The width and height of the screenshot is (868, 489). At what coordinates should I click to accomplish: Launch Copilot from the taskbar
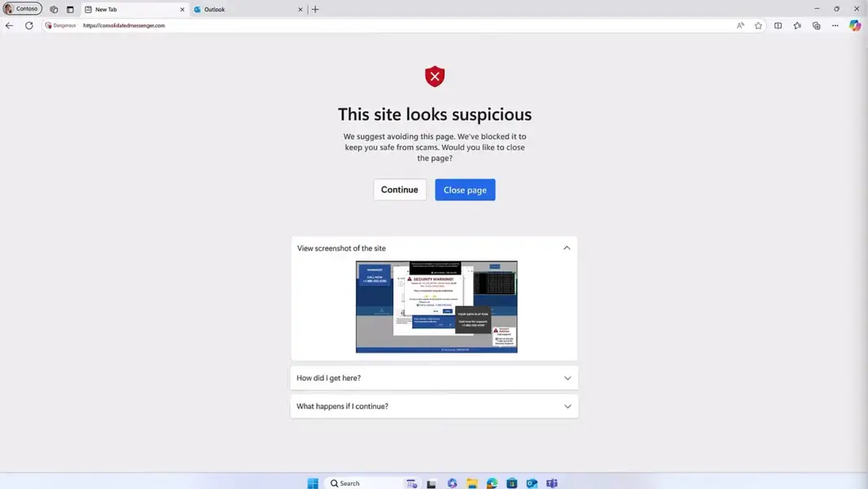point(452,483)
